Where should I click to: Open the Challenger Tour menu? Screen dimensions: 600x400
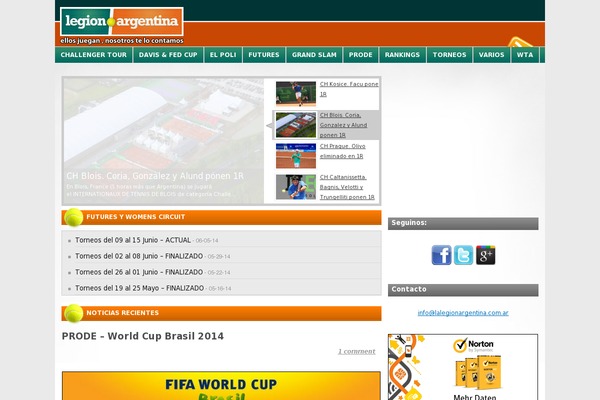(94, 55)
